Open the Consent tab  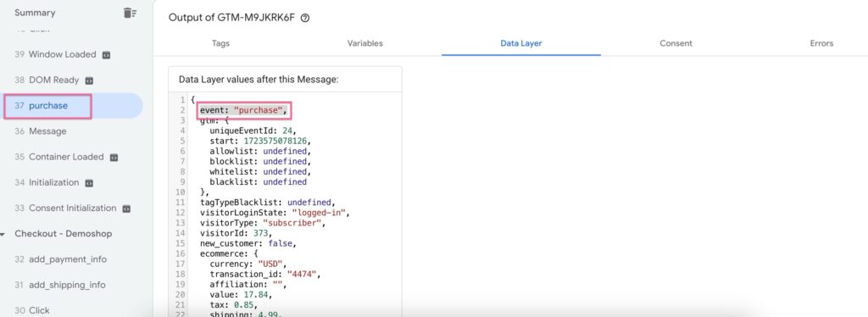(676, 43)
